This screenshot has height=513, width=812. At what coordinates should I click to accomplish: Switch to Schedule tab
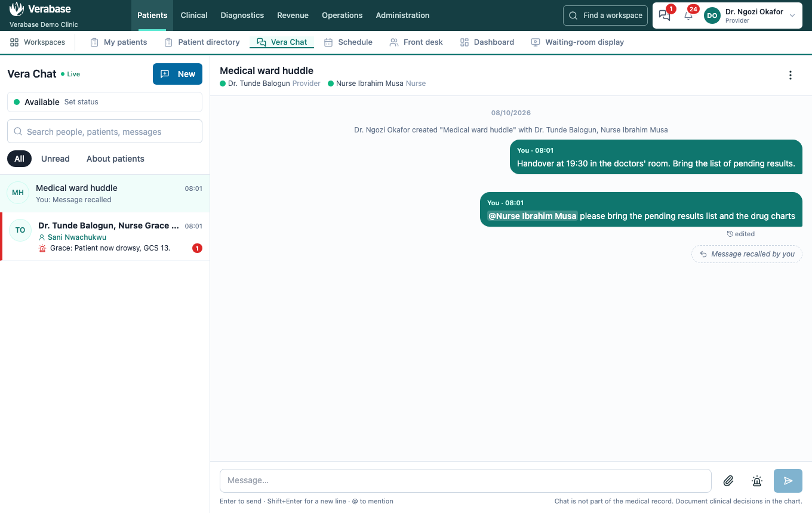(348, 42)
